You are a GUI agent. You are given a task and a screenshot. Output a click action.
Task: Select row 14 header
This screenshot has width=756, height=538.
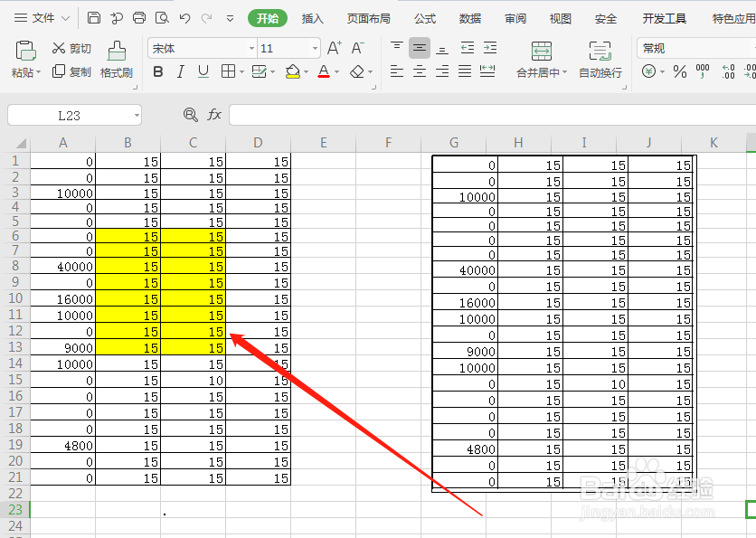point(15,363)
